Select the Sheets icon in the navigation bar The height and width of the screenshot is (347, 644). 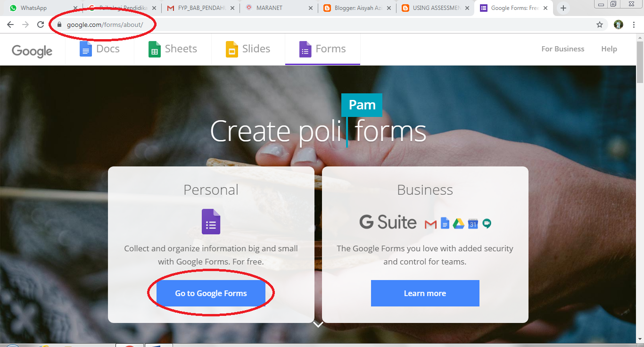pyautogui.click(x=154, y=49)
